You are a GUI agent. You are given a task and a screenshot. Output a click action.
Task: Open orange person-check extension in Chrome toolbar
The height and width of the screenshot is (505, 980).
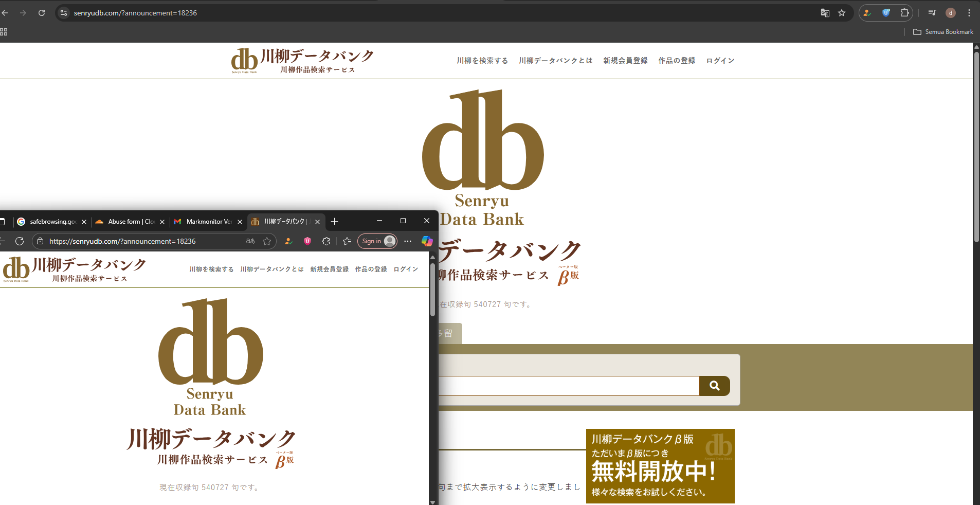(x=867, y=13)
